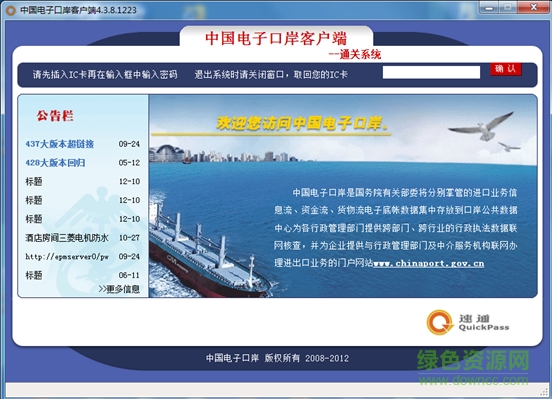Open the 428大版本回归 announcement
The width and height of the screenshot is (552, 399).
(x=55, y=163)
